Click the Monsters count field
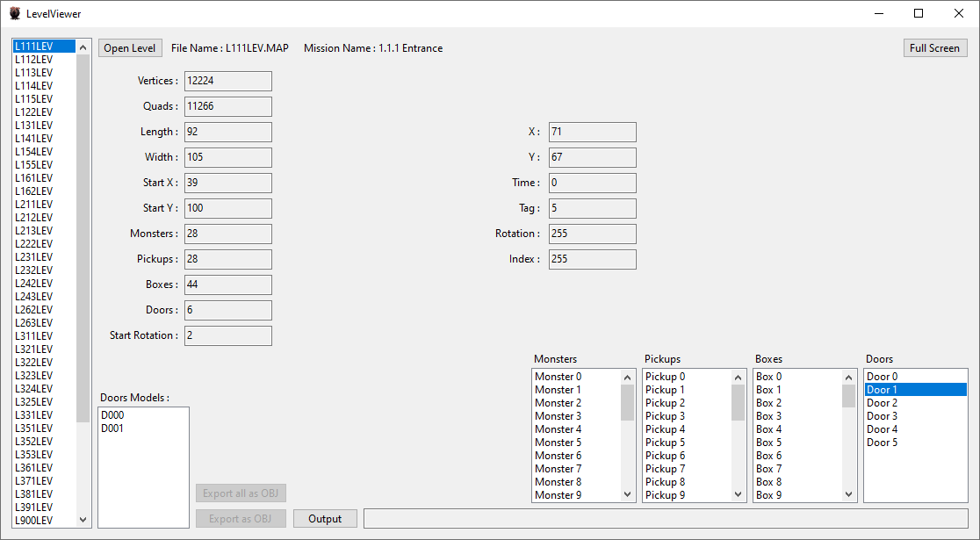 228,234
